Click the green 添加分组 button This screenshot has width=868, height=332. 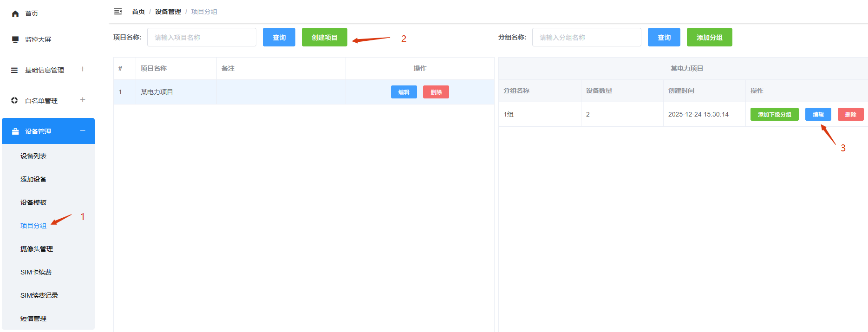click(710, 37)
